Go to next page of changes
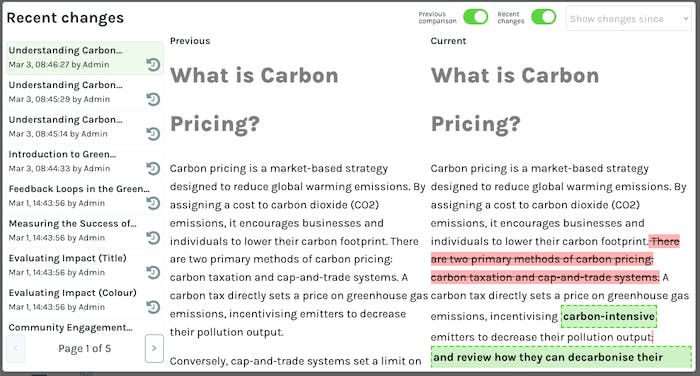 point(154,348)
